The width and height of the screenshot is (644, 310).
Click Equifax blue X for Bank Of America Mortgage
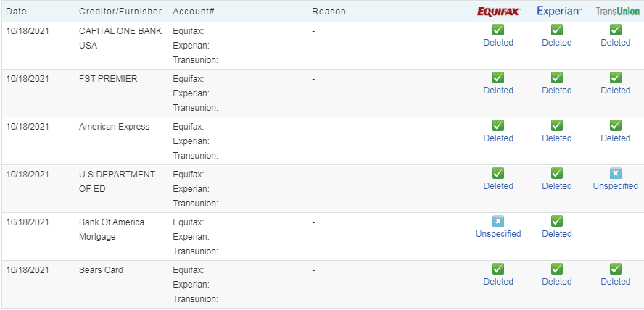click(498, 221)
